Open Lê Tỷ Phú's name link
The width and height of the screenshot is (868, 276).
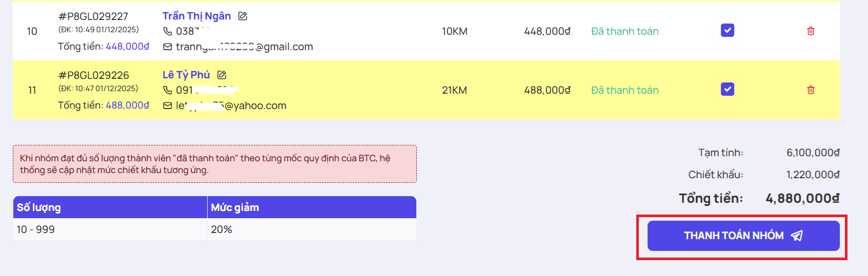pos(186,75)
